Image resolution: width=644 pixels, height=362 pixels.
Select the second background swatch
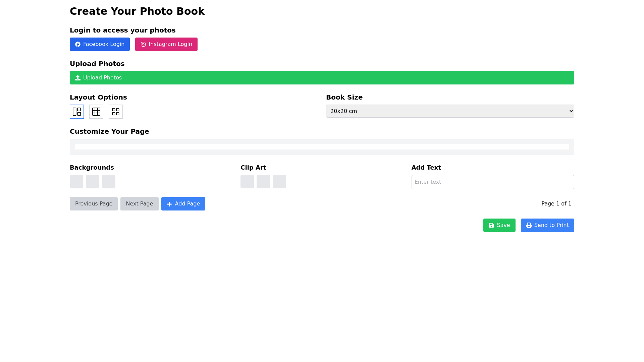pos(93,182)
